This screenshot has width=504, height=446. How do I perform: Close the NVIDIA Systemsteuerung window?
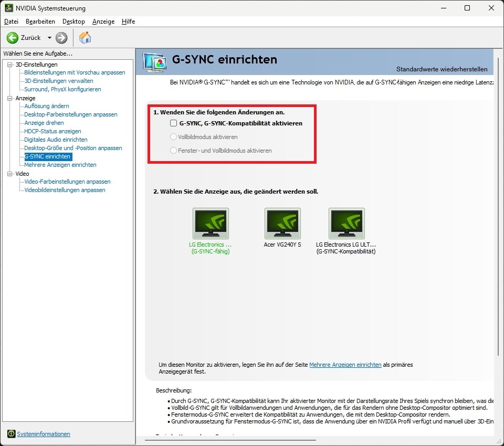coord(491,8)
